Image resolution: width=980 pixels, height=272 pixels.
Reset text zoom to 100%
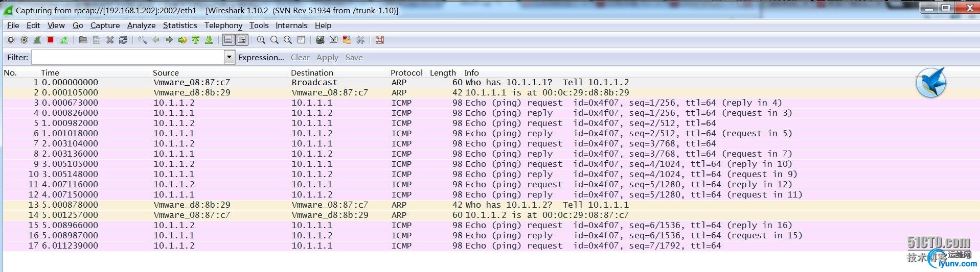[287, 40]
